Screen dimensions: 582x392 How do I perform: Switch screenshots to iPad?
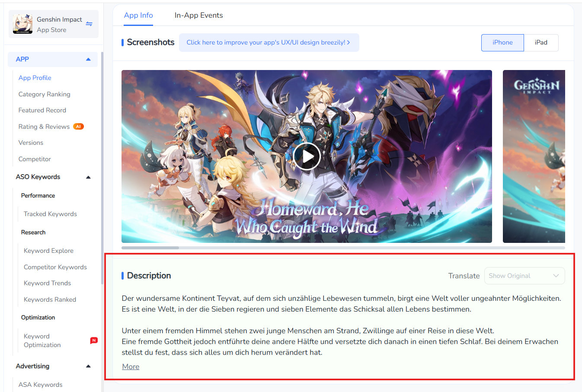541,43
